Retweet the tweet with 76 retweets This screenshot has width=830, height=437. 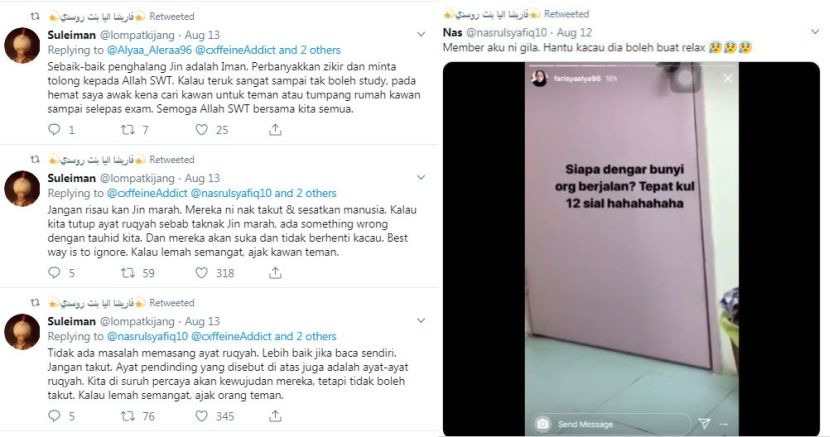point(128,416)
